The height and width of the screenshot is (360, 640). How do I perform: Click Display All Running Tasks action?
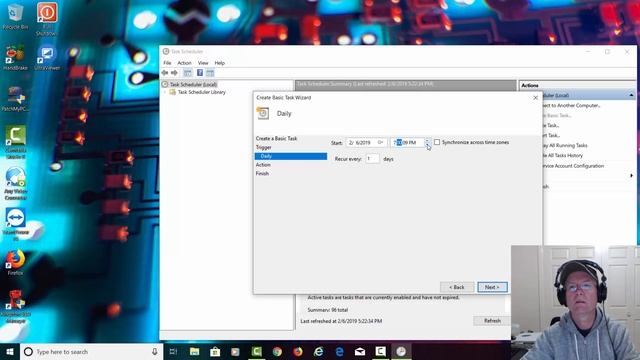point(565,145)
